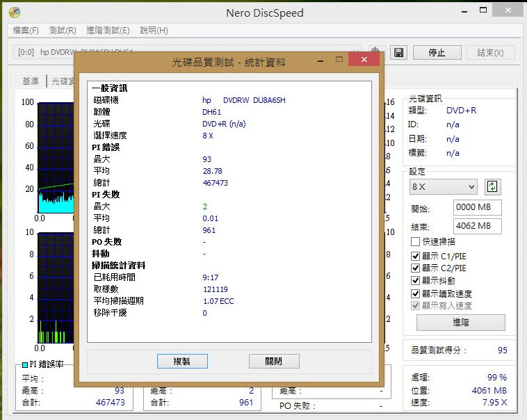Click the 停止 button
The width and height of the screenshot is (527, 420).
point(437,53)
